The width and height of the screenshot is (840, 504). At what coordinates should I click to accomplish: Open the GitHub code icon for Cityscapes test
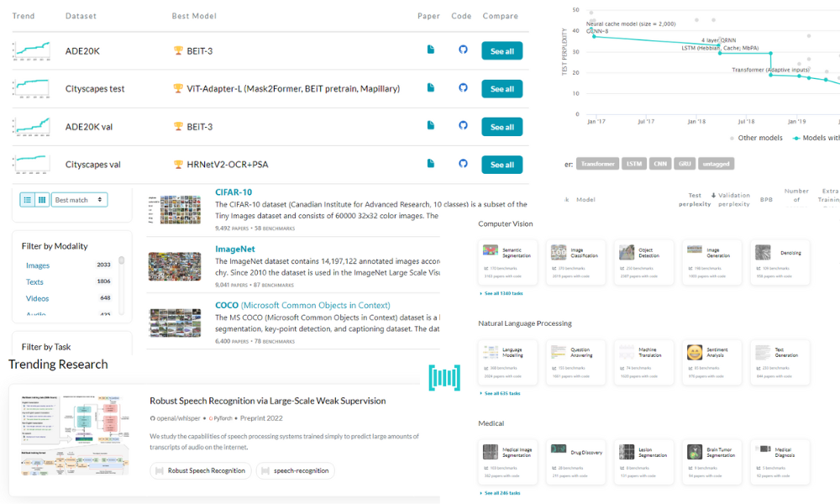click(464, 87)
